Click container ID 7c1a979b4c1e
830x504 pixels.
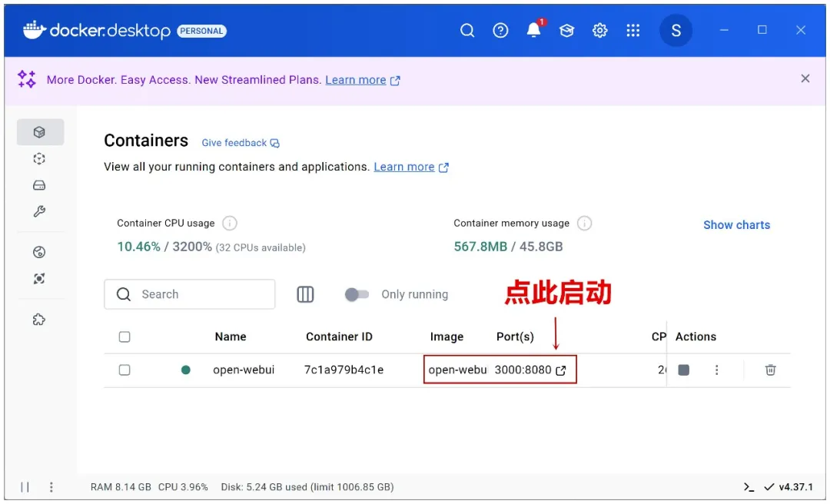pos(344,370)
